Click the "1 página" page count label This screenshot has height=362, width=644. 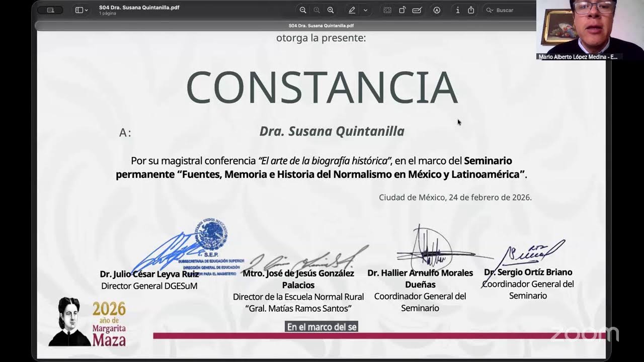click(108, 14)
